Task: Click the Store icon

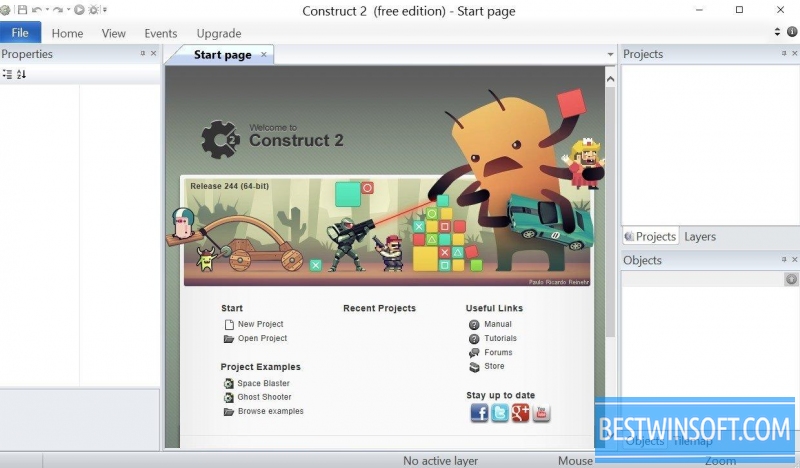Action: tap(474, 367)
